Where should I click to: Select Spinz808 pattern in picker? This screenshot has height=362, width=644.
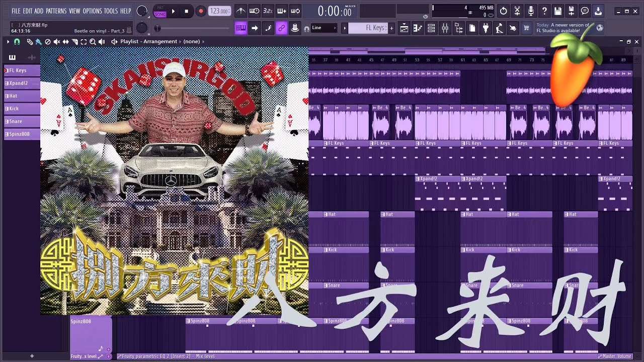click(22, 134)
